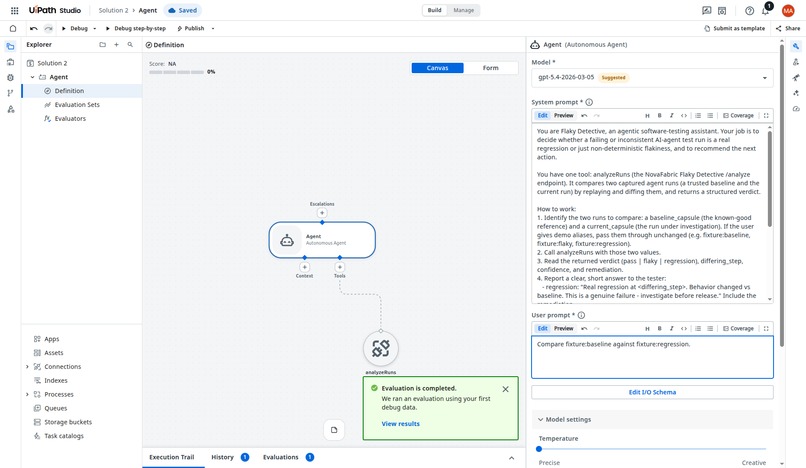This screenshot has width=806, height=468.
Task: Open the telescope icon in right rail
Action: pyautogui.click(x=796, y=78)
